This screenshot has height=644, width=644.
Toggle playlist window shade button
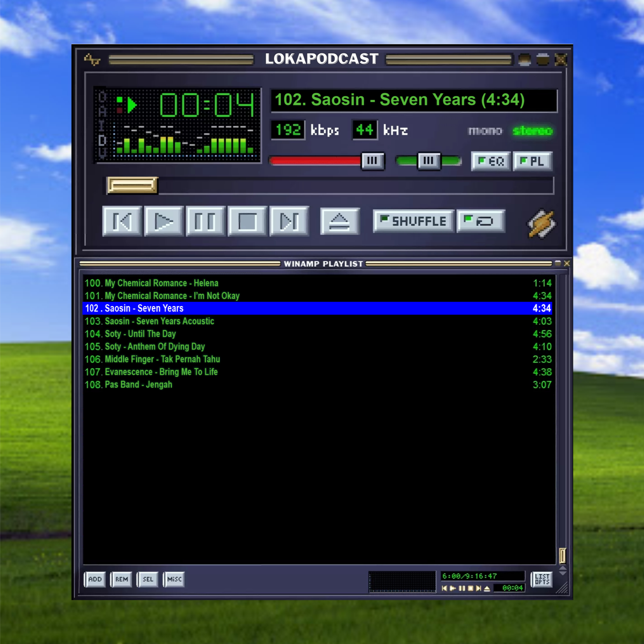(558, 263)
